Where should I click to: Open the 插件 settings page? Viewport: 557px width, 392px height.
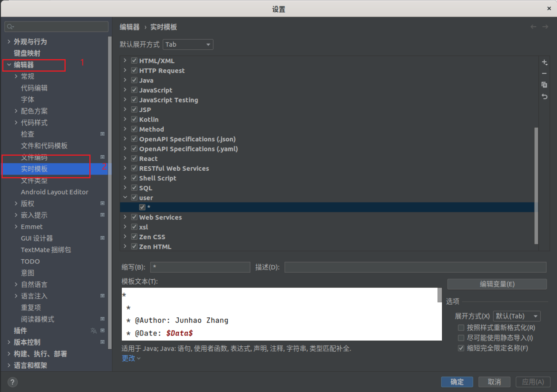coord(20,331)
